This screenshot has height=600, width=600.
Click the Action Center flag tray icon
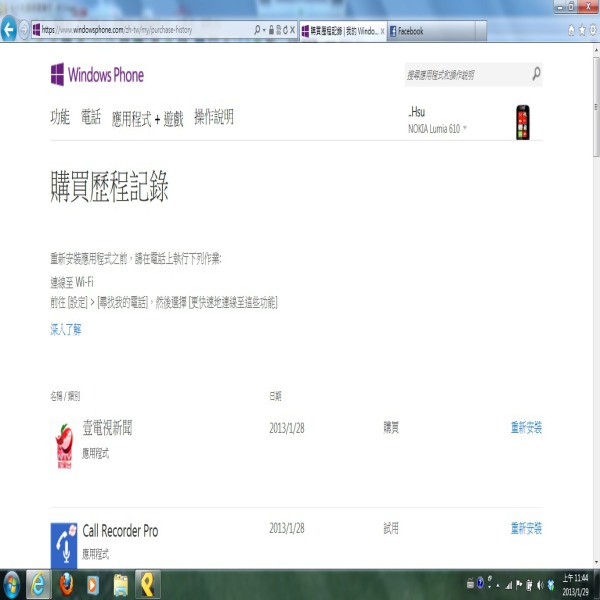(519, 585)
